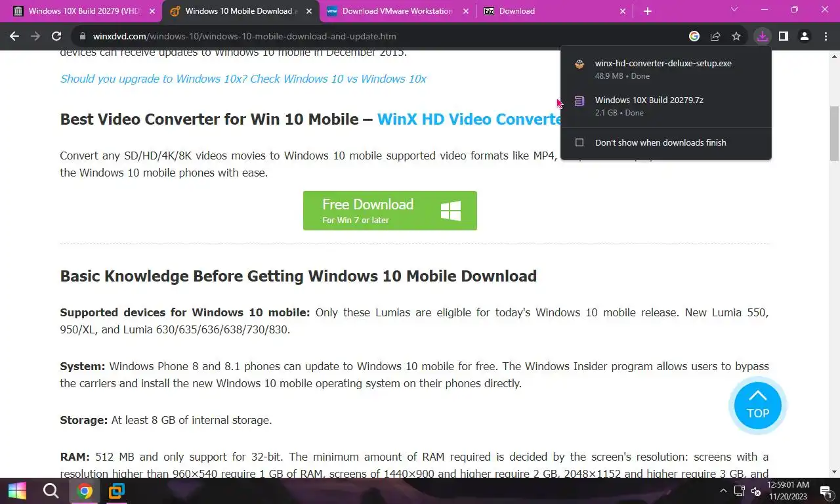Click the 7z archive file icon
Viewport: 840px width, 504px height.
(579, 101)
